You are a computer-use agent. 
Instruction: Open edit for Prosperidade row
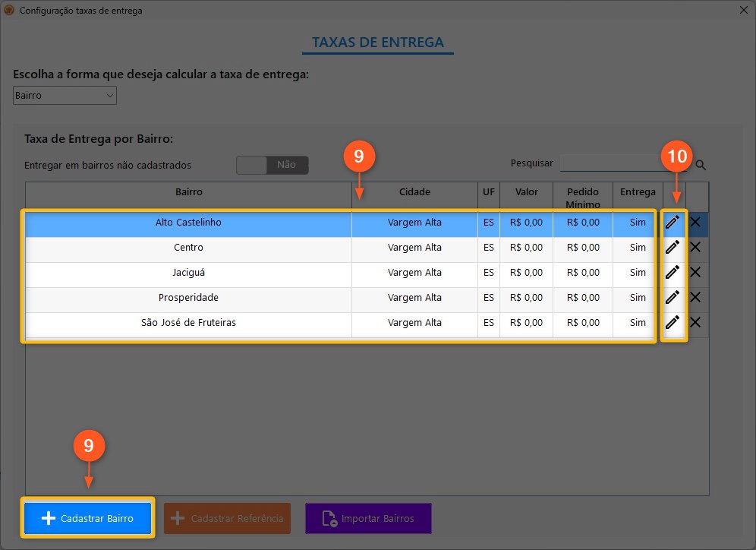point(673,297)
